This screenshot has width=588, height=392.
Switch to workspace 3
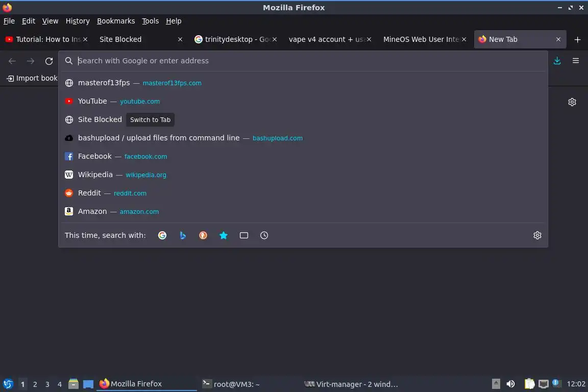(47, 384)
